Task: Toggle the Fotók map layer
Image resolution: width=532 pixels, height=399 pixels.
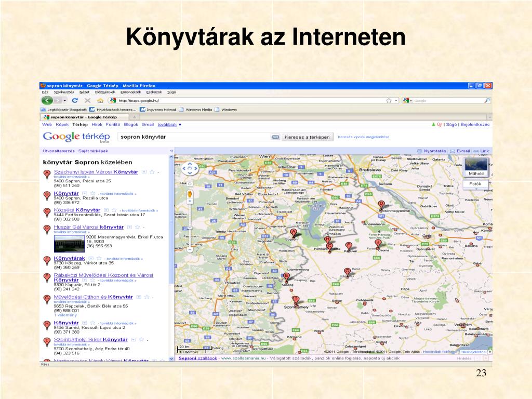Action: point(475,184)
